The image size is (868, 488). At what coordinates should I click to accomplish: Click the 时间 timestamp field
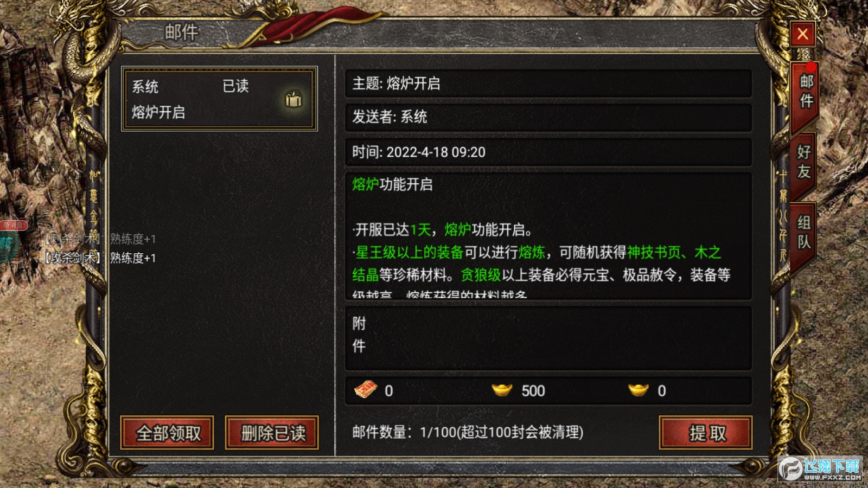point(548,152)
